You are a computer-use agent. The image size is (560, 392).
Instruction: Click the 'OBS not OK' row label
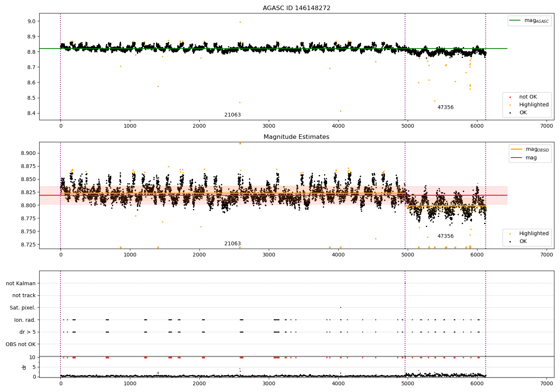point(21,344)
